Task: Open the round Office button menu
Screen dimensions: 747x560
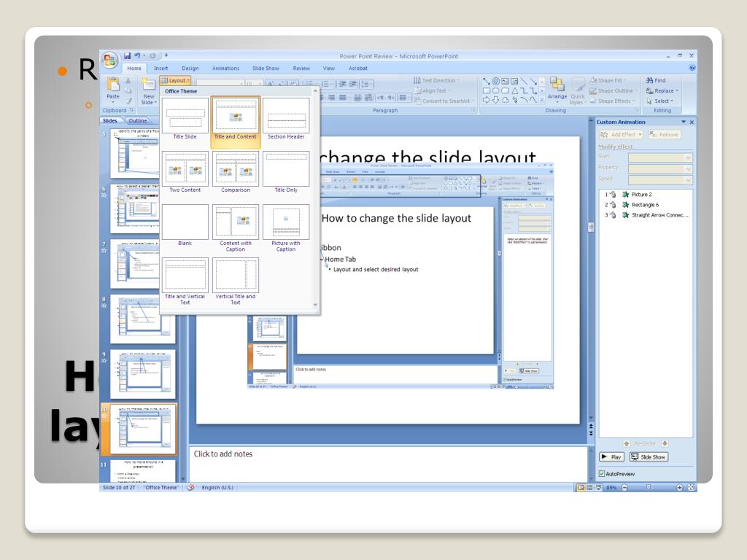Action: pos(109,60)
